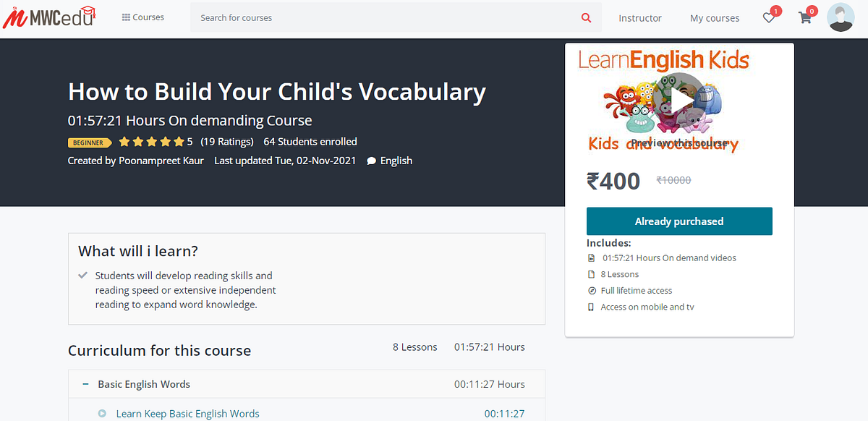Switch to the My courses tab
The image size is (868, 421).
pos(715,18)
